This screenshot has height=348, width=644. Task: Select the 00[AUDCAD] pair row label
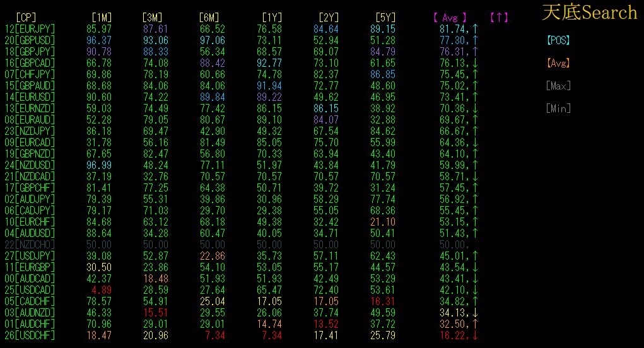click(x=30, y=279)
